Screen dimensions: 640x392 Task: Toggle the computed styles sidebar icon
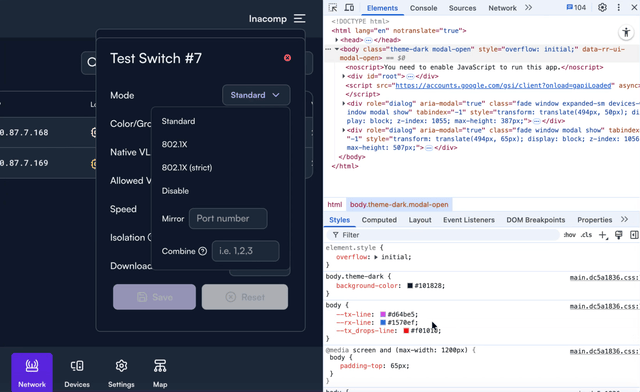tap(634, 235)
